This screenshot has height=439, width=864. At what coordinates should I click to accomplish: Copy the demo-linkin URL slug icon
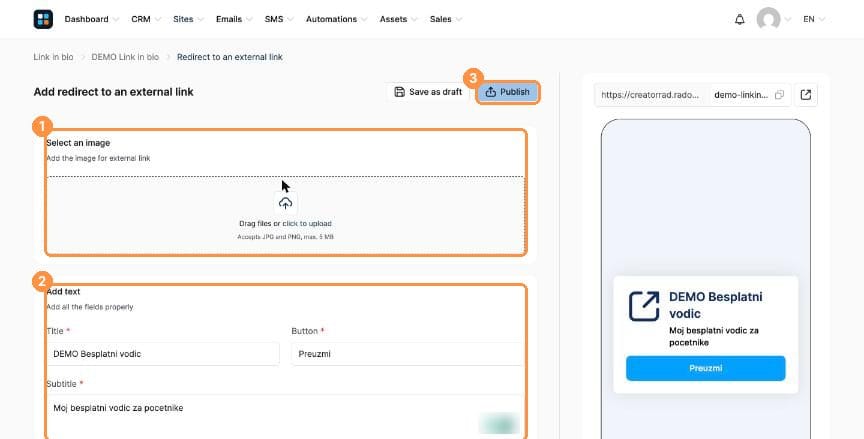click(779, 95)
